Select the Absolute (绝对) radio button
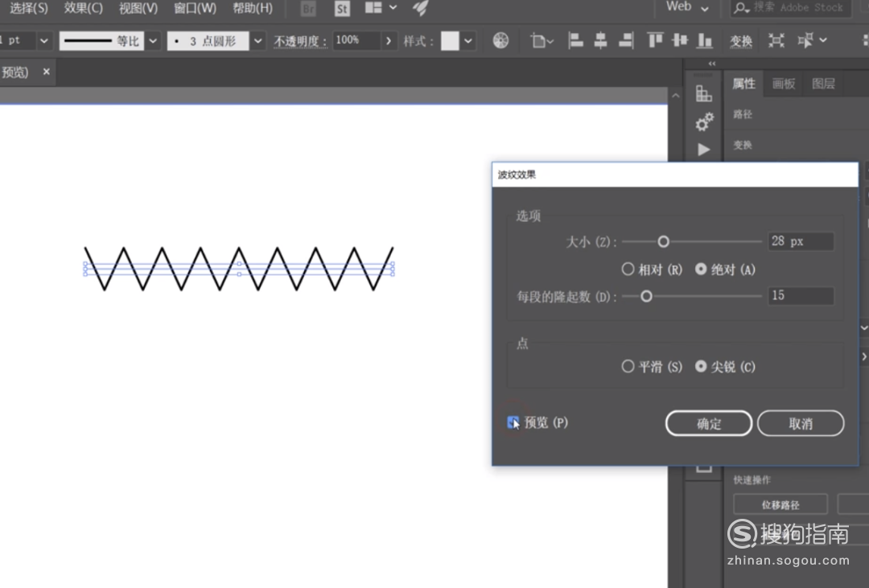 (701, 269)
